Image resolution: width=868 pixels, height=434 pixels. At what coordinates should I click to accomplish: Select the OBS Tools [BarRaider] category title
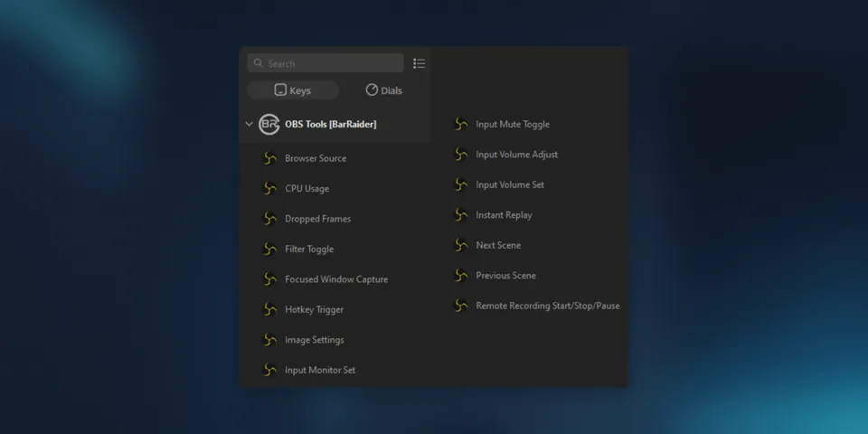point(331,124)
